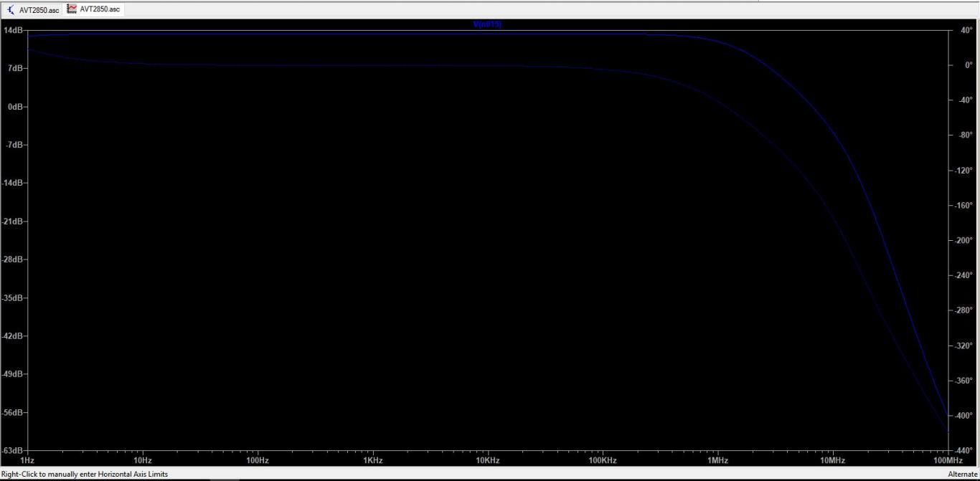Screen dimensions: 980x481
Task: Switch to the AVT2850.asc schematic tab
Action: point(33,9)
